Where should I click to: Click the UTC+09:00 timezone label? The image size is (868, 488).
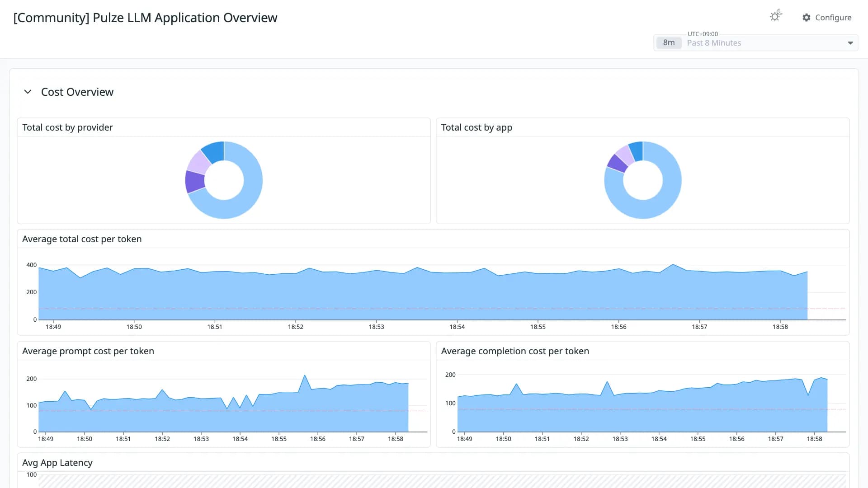tap(703, 34)
